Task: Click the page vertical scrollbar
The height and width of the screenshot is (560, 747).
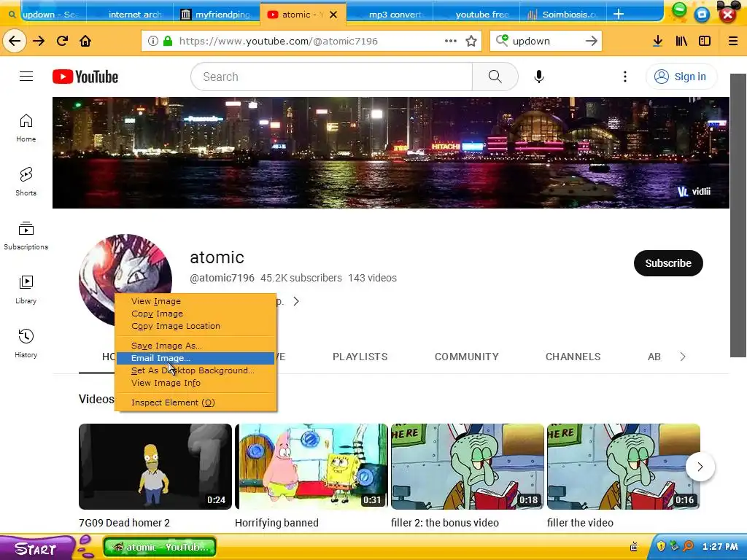Action: (738, 215)
